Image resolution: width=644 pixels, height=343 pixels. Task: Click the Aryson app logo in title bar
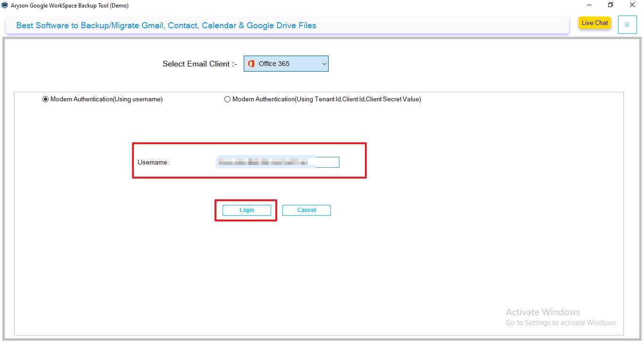point(5,5)
